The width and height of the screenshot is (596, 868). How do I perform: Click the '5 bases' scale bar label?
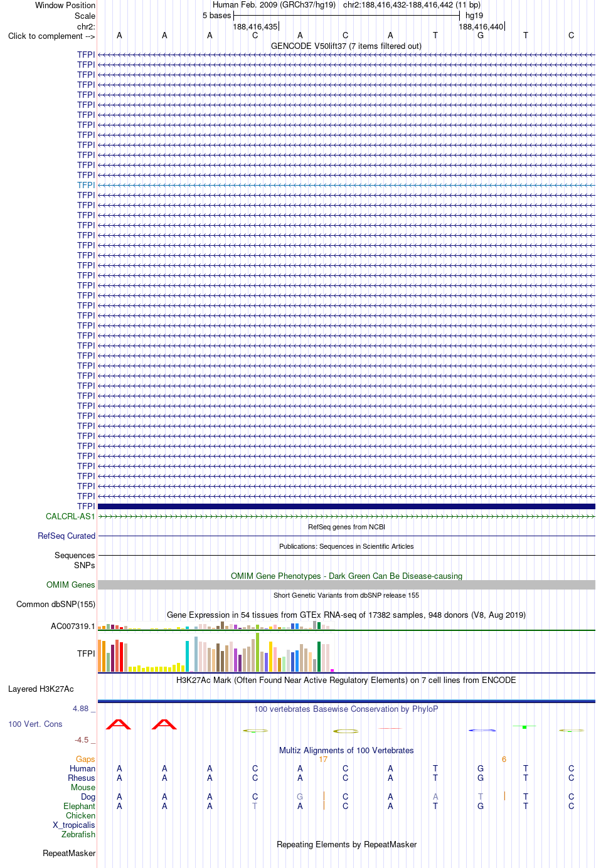216,16
